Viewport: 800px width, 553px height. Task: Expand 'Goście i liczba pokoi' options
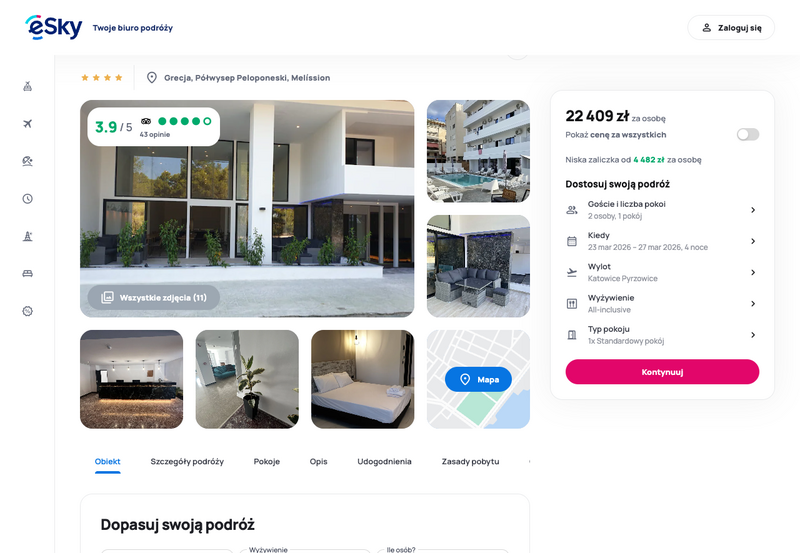pos(662,210)
